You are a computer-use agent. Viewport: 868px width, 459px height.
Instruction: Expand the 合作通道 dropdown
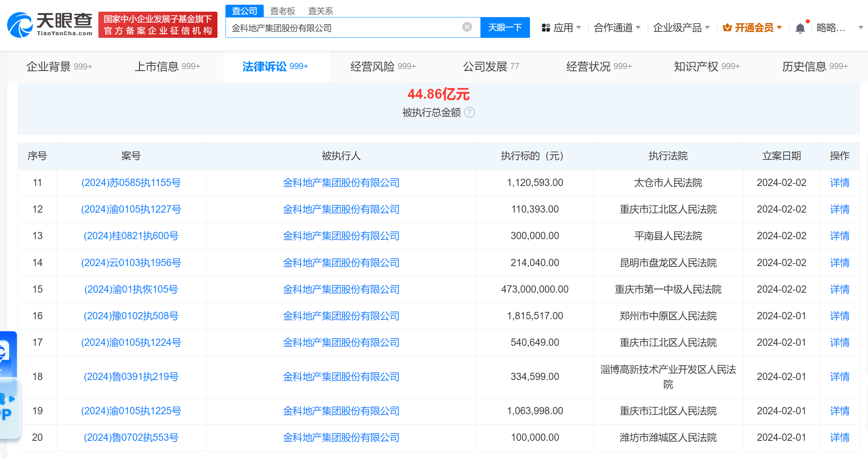click(x=638, y=28)
